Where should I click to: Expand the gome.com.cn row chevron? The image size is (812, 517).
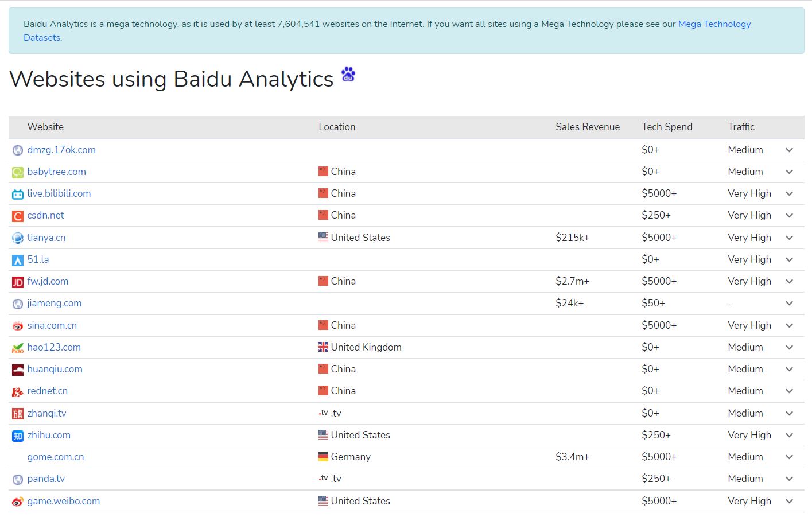tap(789, 457)
